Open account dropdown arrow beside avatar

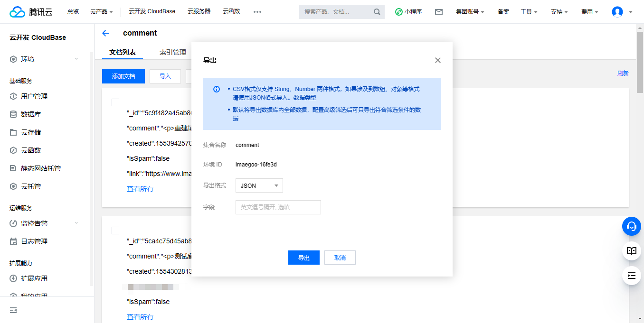pos(631,12)
